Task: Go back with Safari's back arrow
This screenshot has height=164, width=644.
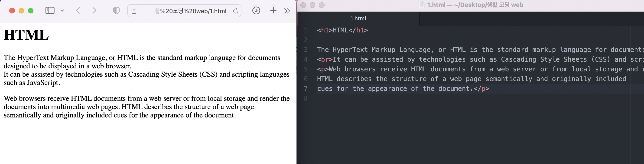Action: (x=78, y=10)
